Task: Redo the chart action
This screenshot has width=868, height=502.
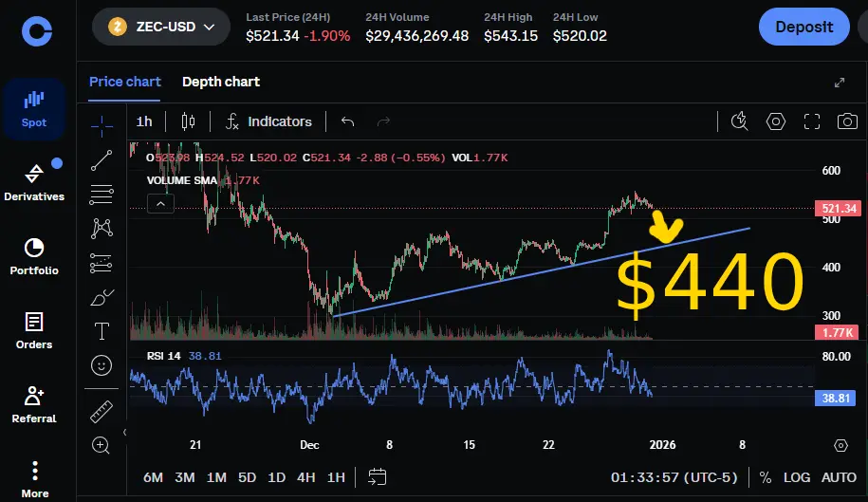Action: coord(383,121)
